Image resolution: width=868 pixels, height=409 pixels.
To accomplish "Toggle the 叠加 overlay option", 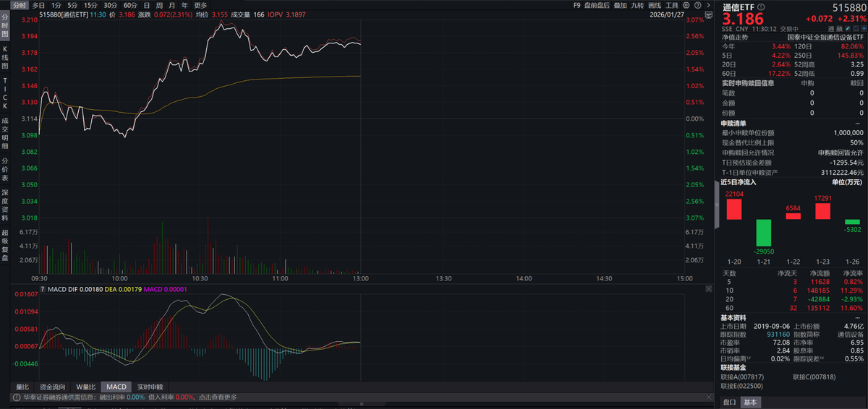I will tap(620, 5).
